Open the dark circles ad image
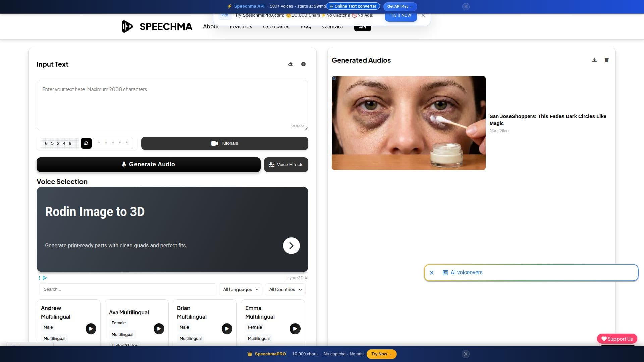This screenshot has height=362, width=644. click(x=409, y=123)
